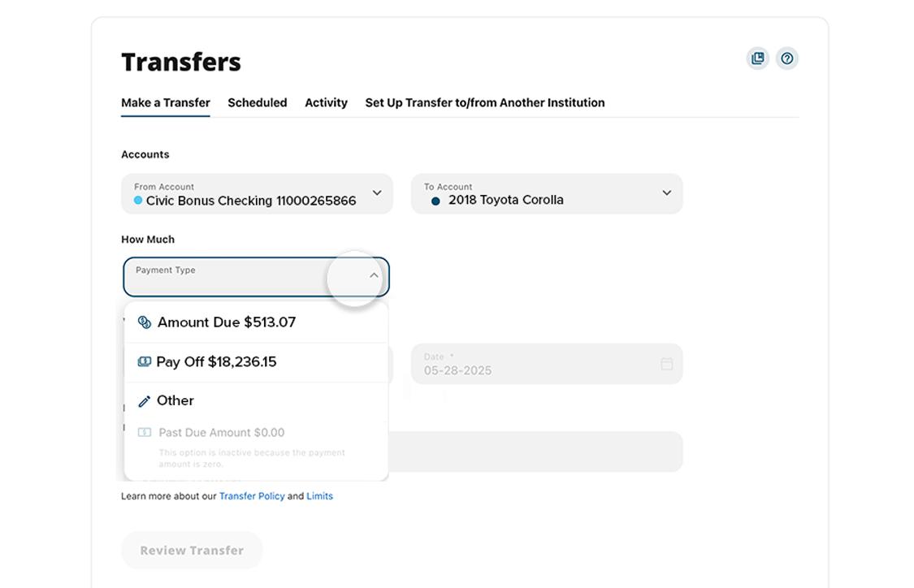This screenshot has height=588, width=914.
Task: Open the From Account selector
Action: point(257,193)
